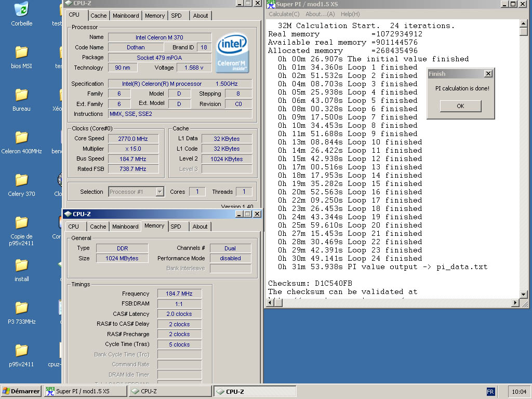Open the Calculate(C) menu in Super PI
The image size is (532, 399).
coord(284,14)
